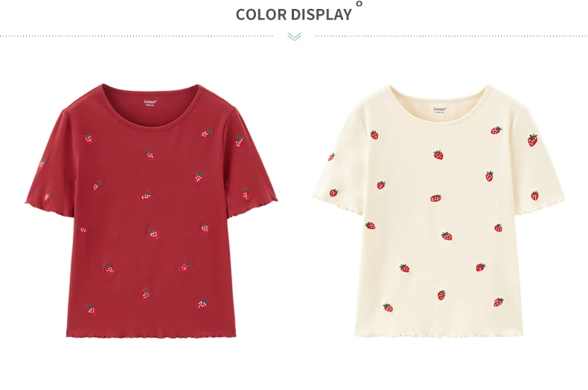Click the red shirt's ruffled bottom hem
This screenshot has height=390, width=588.
pos(151,334)
